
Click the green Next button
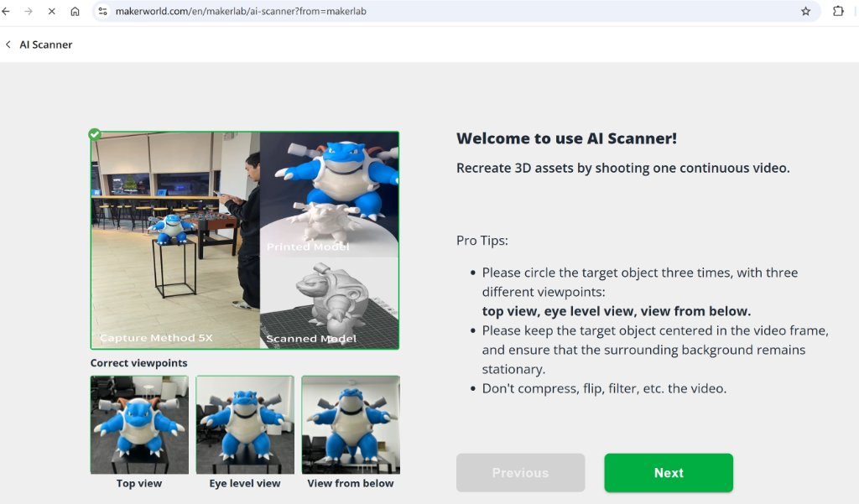(669, 472)
